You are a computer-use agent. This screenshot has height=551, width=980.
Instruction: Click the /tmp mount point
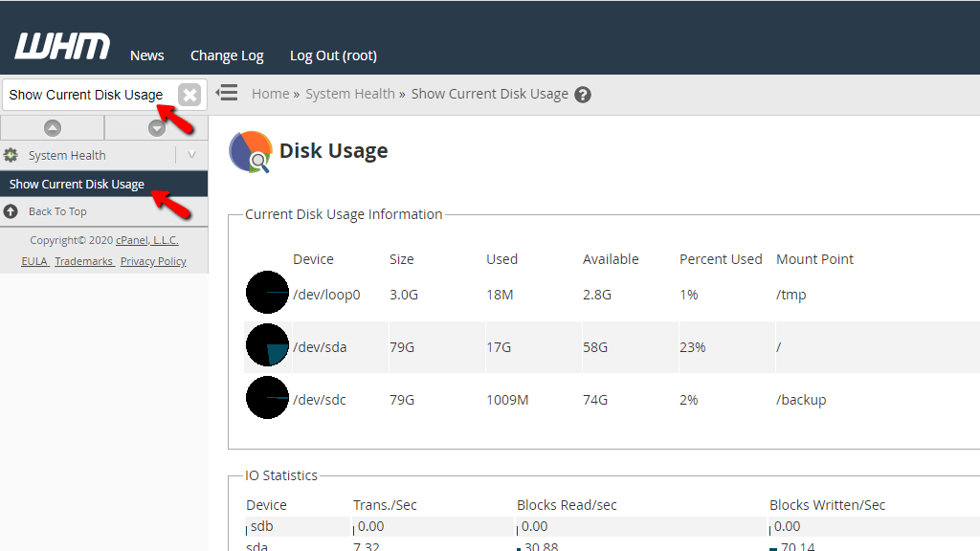point(791,295)
